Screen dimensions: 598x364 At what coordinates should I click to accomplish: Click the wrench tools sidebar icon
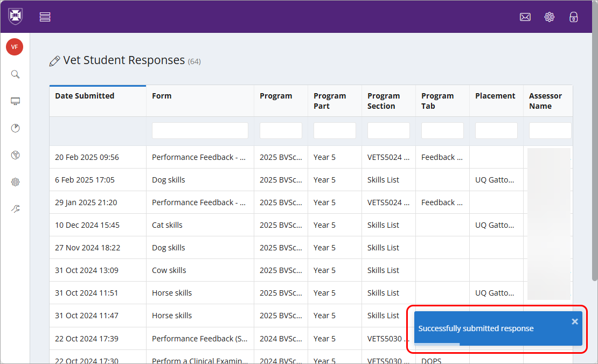pos(15,208)
